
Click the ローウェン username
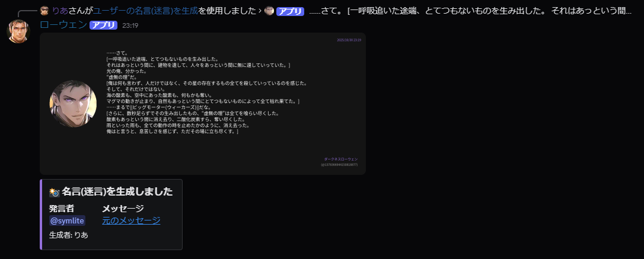[63, 25]
